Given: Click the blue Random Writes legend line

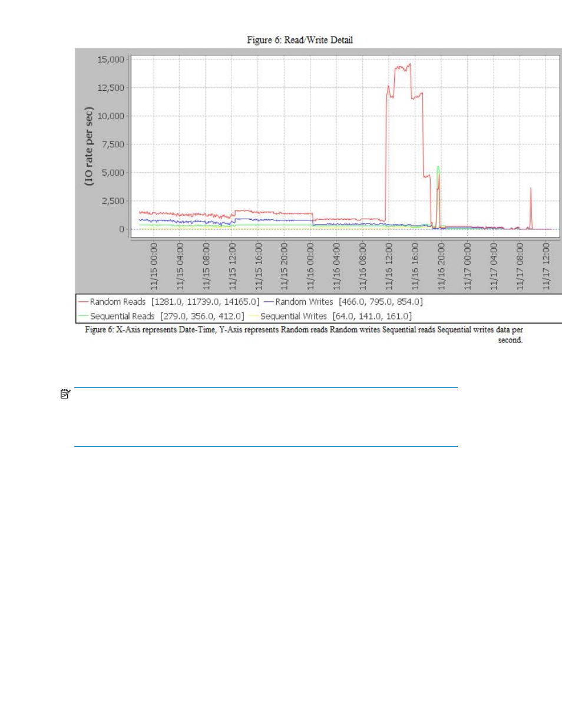Looking at the screenshot, I should point(269,302).
